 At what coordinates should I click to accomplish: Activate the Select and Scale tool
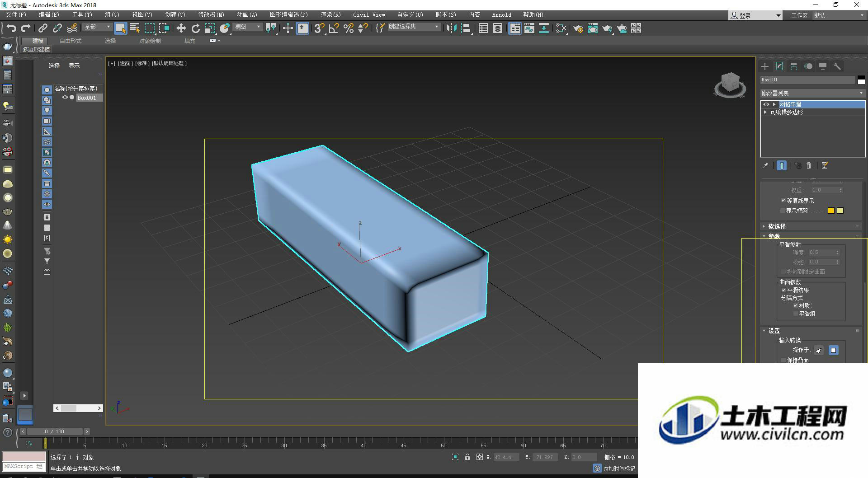(x=210, y=28)
